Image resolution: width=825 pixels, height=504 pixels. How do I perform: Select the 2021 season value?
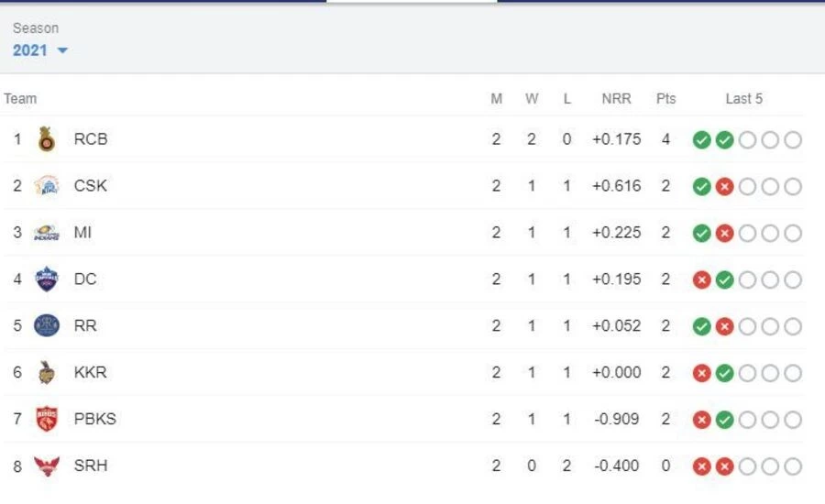(29, 50)
